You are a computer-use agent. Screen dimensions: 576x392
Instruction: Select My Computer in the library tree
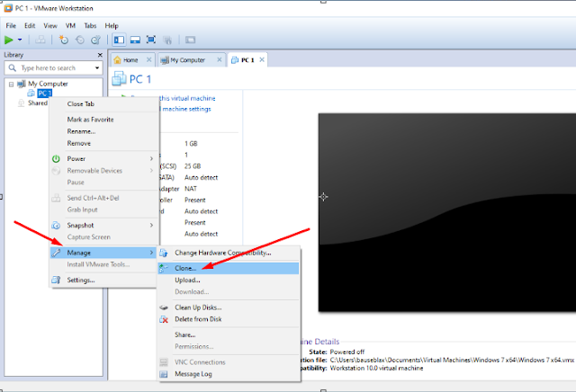48,84
